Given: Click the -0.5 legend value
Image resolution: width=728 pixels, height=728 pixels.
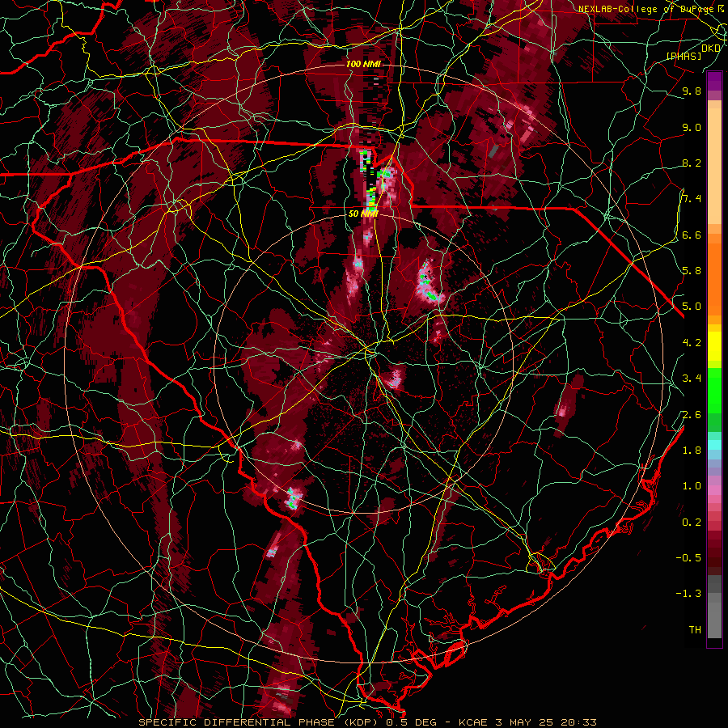Looking at the screenshot, I should coord(688,557).
